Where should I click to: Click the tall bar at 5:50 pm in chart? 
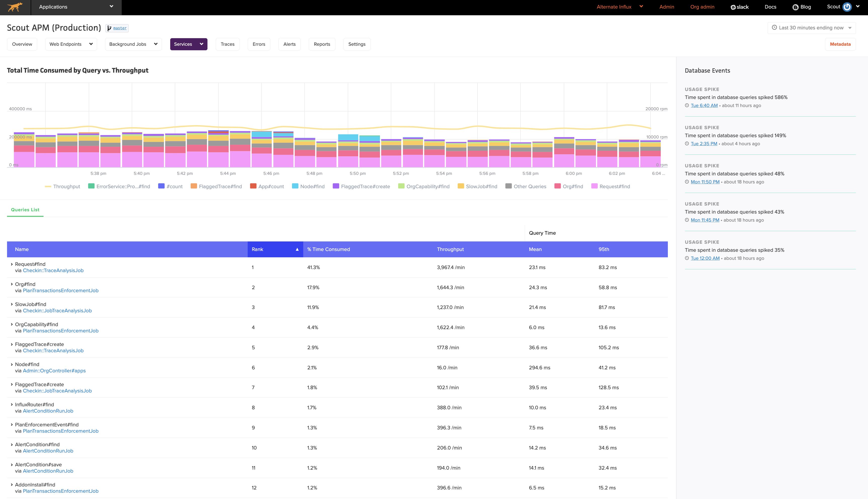348,151
